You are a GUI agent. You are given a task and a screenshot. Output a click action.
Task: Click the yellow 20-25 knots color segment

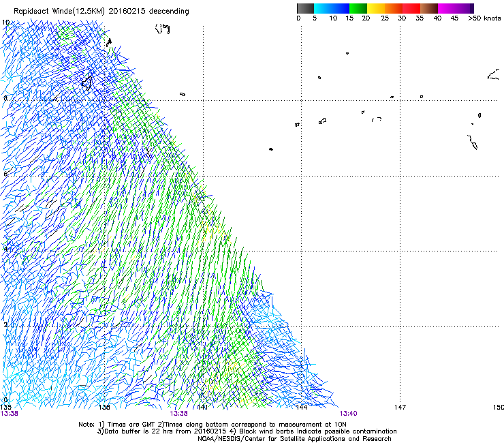click(376, 8)
